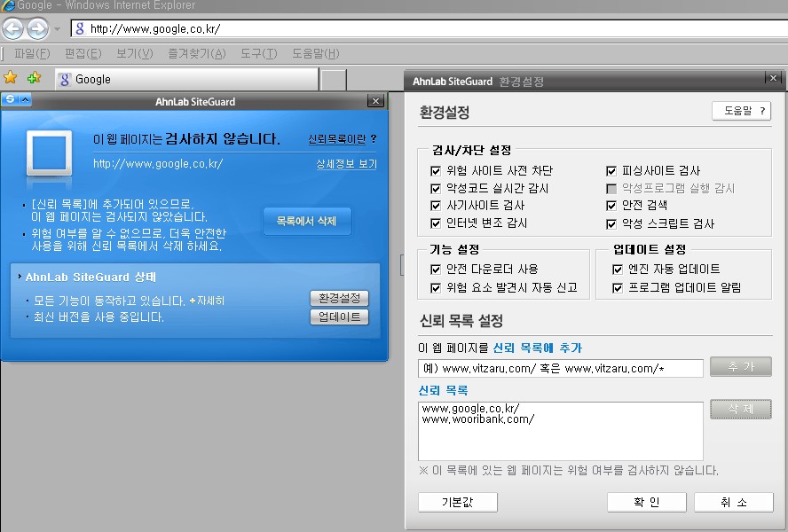
Task: Click the 업데이트 button in SiteGuard popup
Action: coord(339,317)
